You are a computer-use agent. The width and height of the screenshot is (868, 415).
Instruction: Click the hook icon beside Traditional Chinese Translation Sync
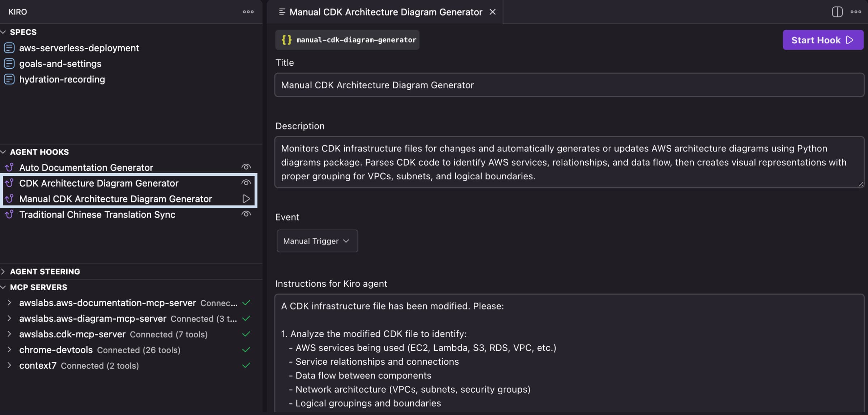click(x=9, y=214)
